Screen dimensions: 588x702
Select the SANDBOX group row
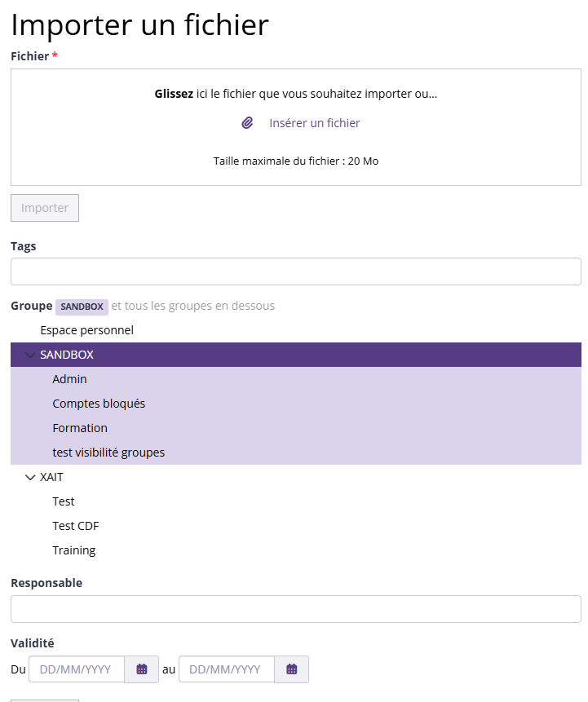pyautogui.click(x=296, y=355)
